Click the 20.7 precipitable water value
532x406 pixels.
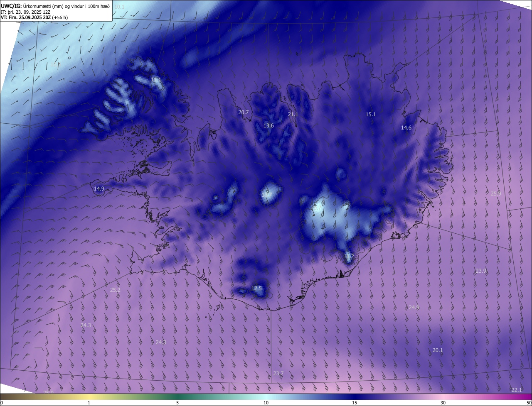[x=244, y=112]
